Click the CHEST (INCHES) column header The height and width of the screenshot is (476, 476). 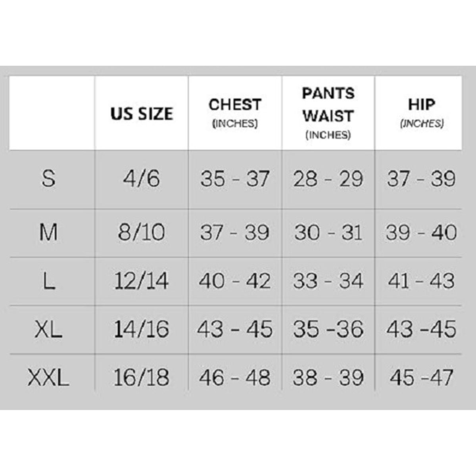(x=235, y=113)
